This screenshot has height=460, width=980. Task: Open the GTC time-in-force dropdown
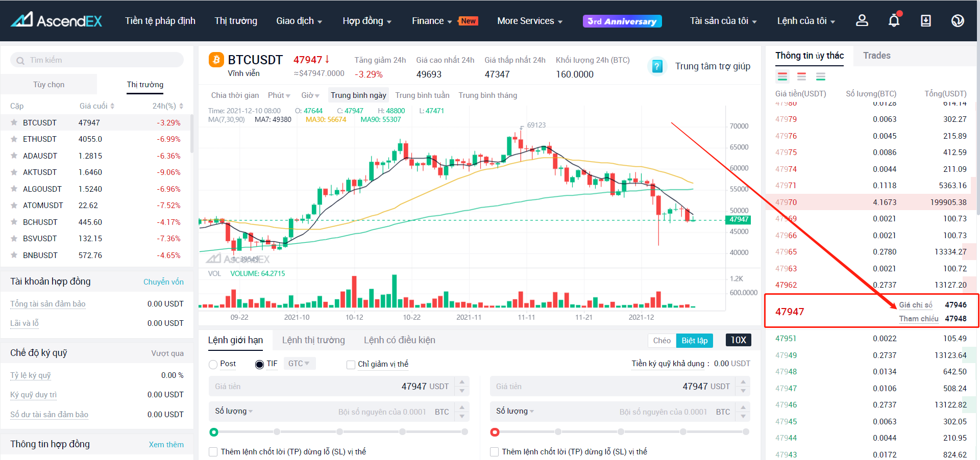pyautogui.click(x=299, y=364)
